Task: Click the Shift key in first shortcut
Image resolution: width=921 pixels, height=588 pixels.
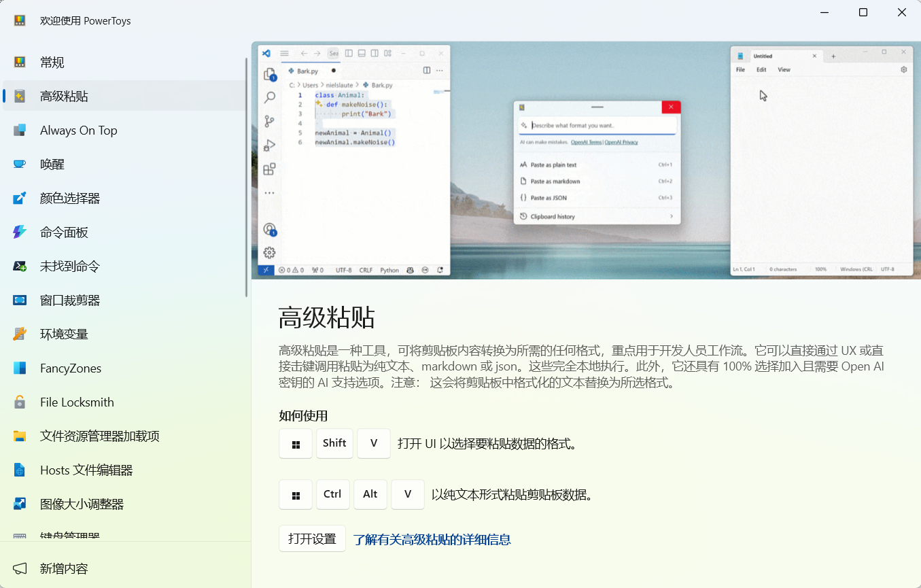Action: 334,443
